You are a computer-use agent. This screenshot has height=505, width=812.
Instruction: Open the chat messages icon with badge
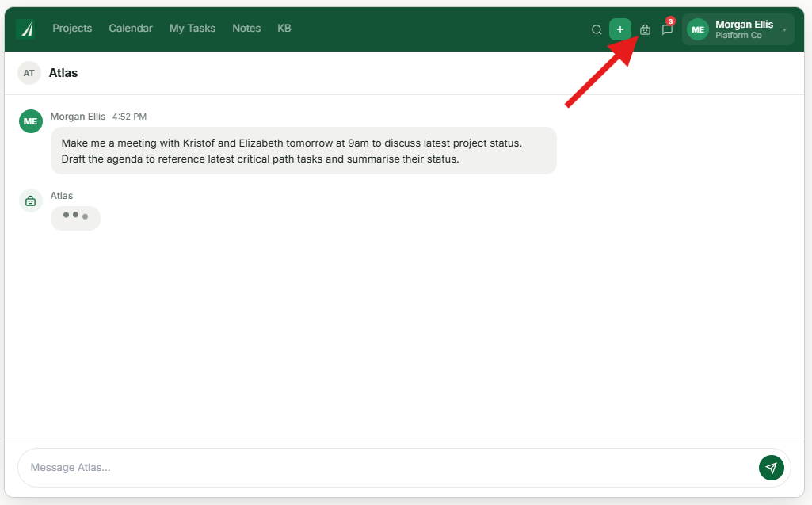(668, 29)
